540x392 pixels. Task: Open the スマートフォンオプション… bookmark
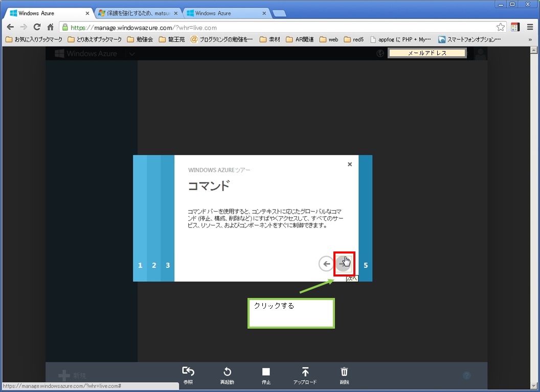pyautogui.click(x=470, y=39)
